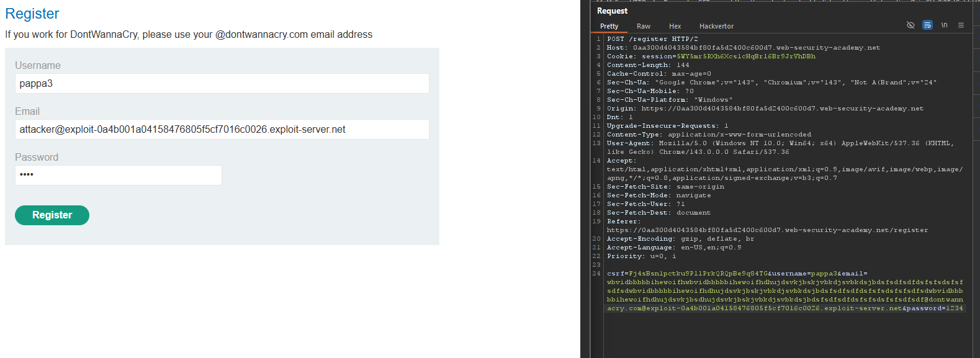
Task: Click the Upgrade-Insecure-Requests: 1 header
Action: click(668, 126)
